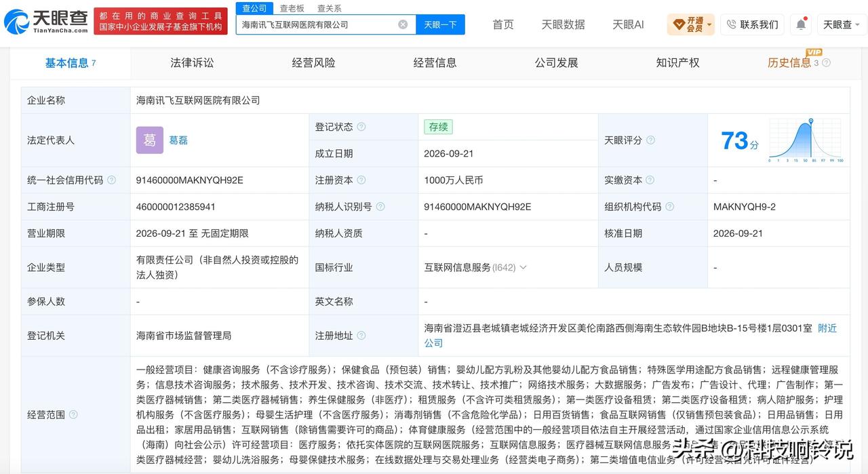Open the help icon next to 组织机构代码
868x474 pixels.
tap(669, 206)
